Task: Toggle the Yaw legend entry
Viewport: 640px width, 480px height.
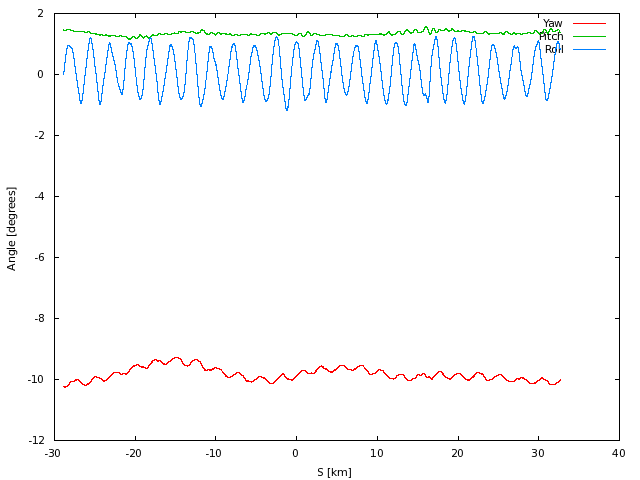Action: (552, 23)
